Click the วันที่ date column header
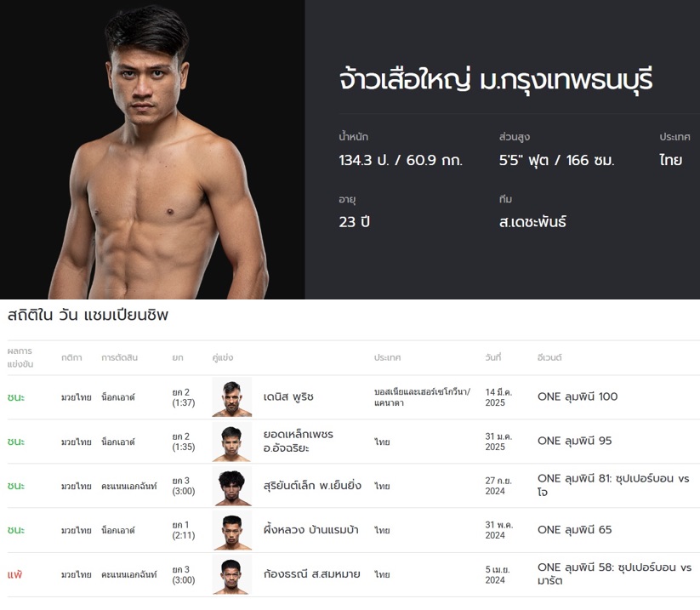This screenshot has height=610, width=700. (x=492, y=357)
